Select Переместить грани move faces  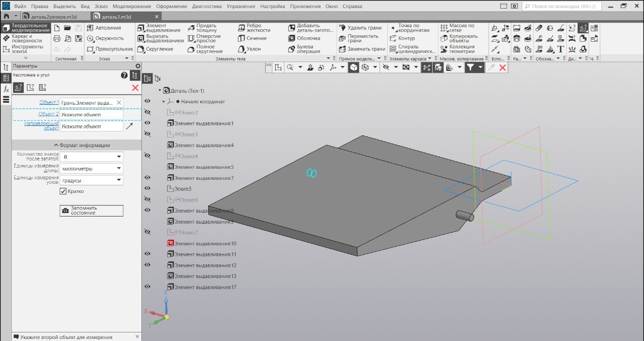(358, 38)
